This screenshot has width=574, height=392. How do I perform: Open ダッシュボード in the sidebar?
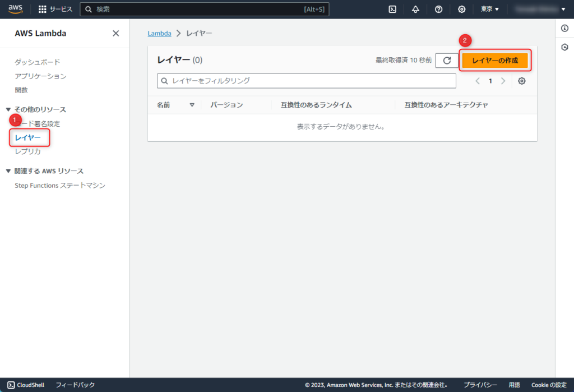[38, 62]
